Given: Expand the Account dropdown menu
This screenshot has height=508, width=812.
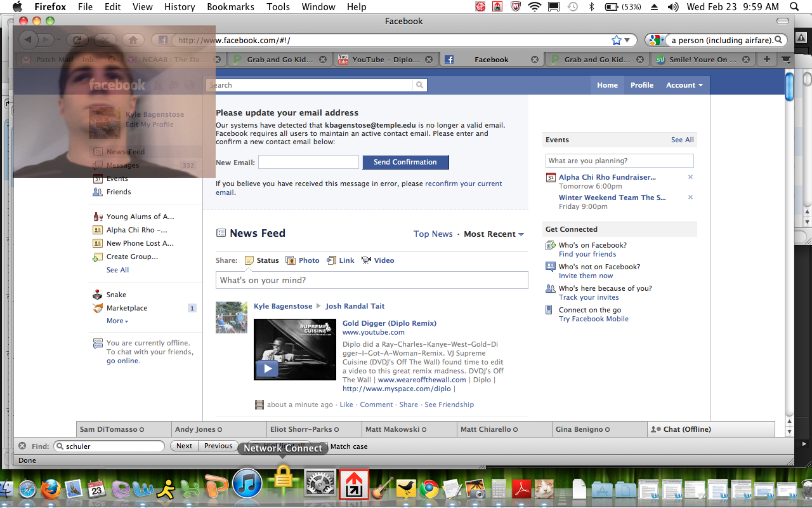Looking at the screenshot, I should [684, 85].
